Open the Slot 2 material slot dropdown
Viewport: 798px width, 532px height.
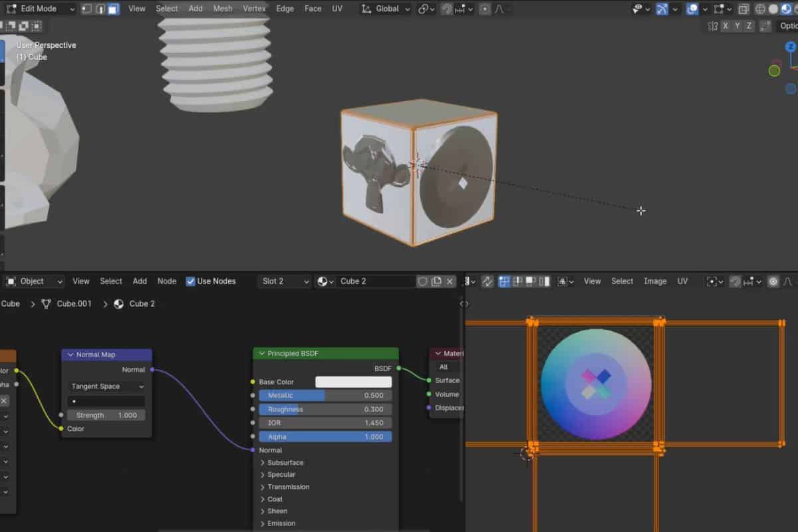284,281
